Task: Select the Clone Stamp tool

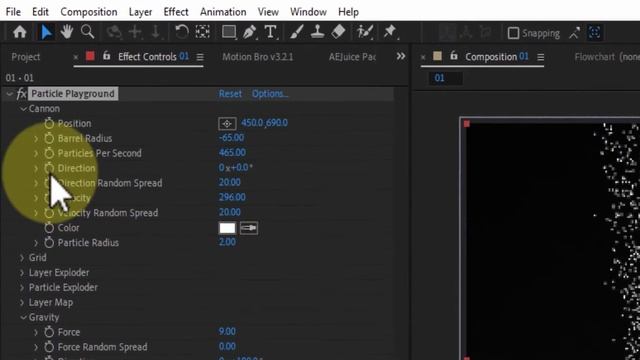Action: click(317, 32)
